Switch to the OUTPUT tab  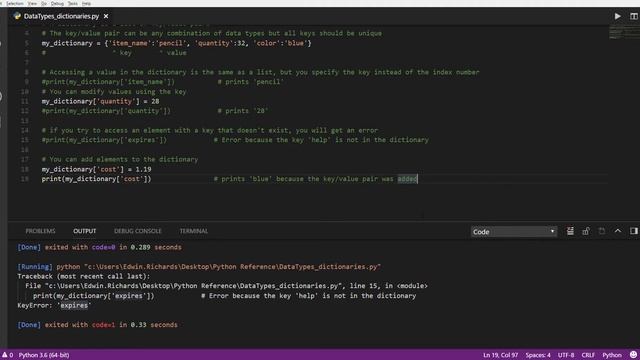pos(84,231)
